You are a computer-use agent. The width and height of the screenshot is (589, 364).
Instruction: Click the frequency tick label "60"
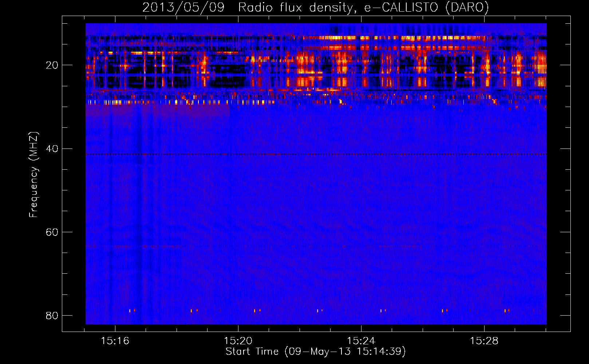(x=52, y=232)
